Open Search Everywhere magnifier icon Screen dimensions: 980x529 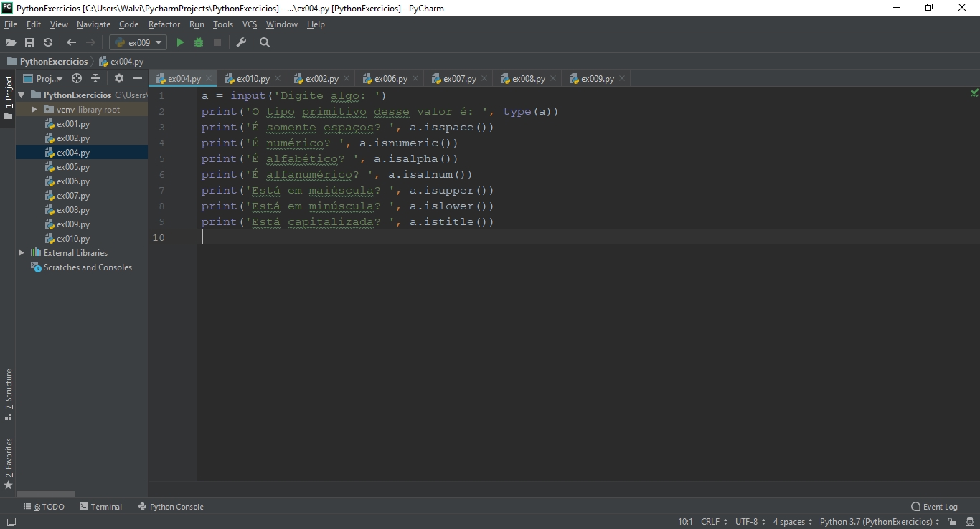pyautogui.click(x=265, y=42)
